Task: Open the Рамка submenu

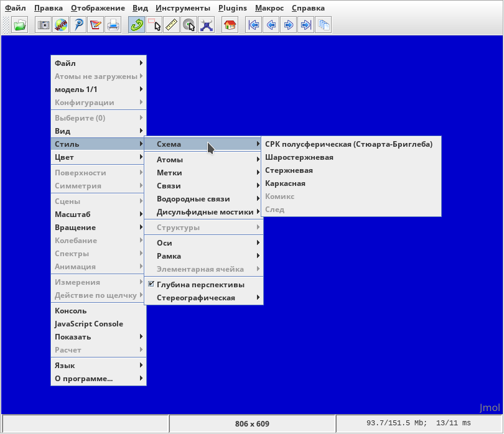Action: [204, 256]
